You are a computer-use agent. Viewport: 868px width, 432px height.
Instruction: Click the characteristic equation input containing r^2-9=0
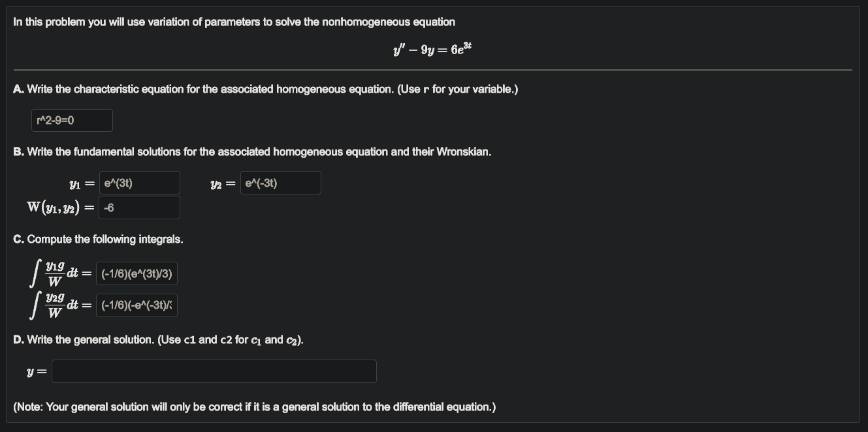tap(71, 120)
